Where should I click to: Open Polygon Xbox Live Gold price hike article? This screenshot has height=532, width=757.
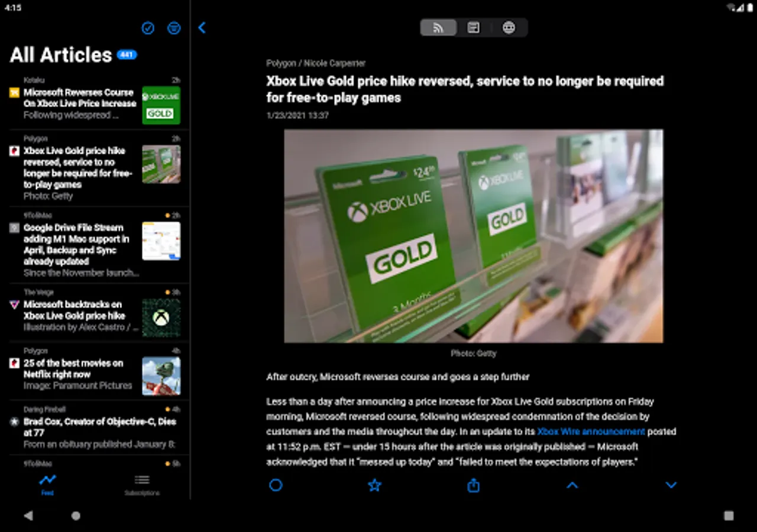click(x=95, y=168)
